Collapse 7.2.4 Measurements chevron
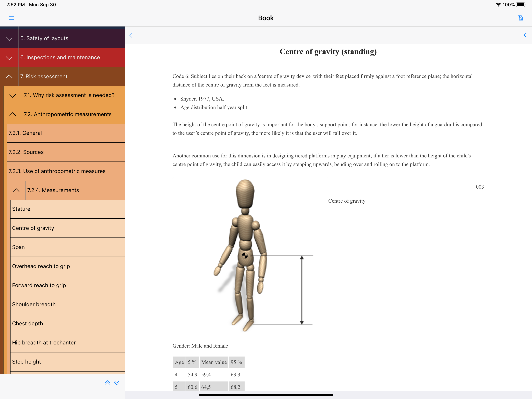 (x=16, y=190)
